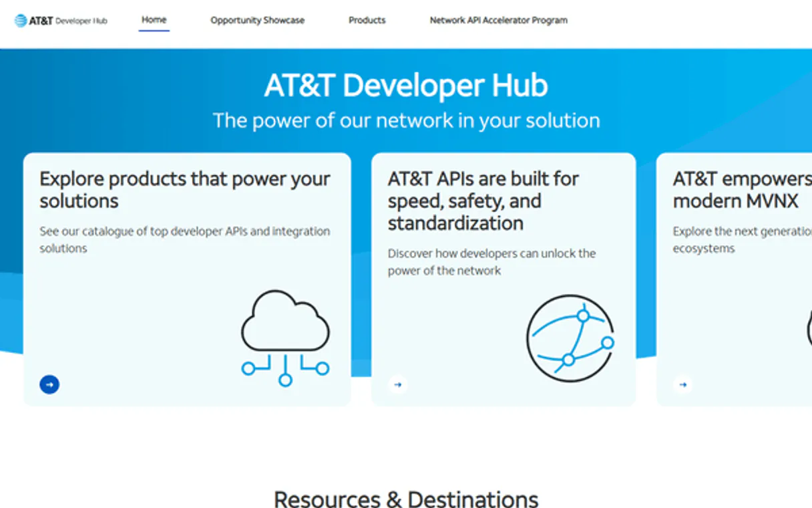Image resolution: width=812 pixels, height=508 pixels.
Task: Click the arrow icon on modern MVNX card
Action: click(682, 384)
